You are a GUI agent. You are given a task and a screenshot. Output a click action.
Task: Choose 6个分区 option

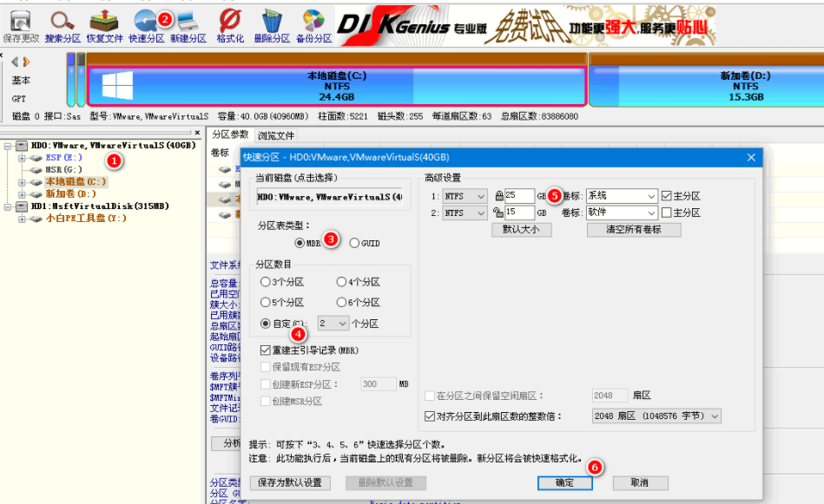tap(341, 303)
